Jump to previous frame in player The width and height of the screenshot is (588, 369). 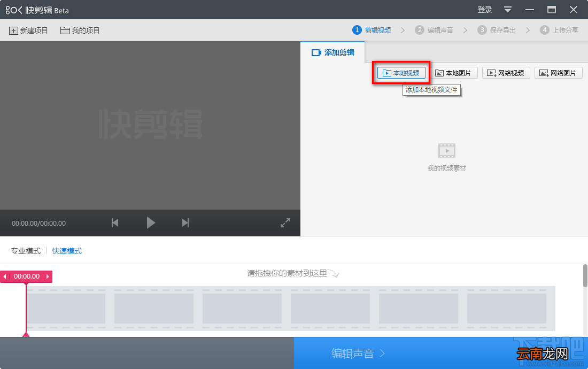115,223
